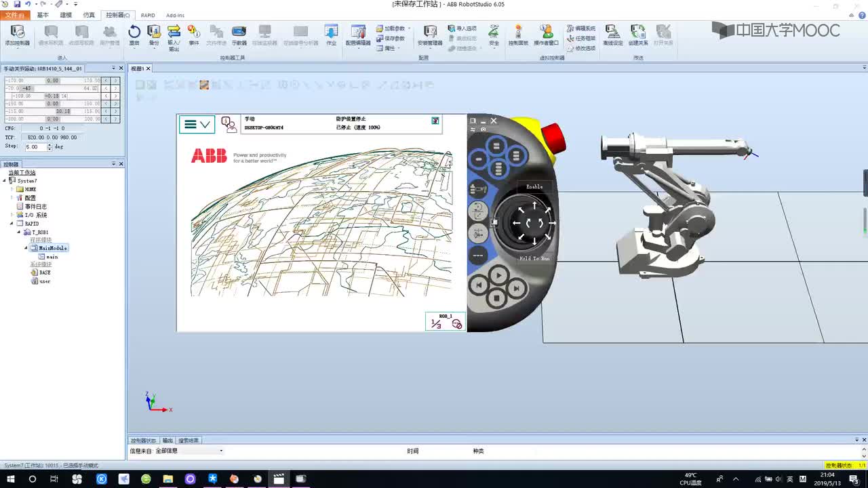Open the 配置编辑器 configuration editor
This screenshot has width=868, height=488.
[358, 35]
